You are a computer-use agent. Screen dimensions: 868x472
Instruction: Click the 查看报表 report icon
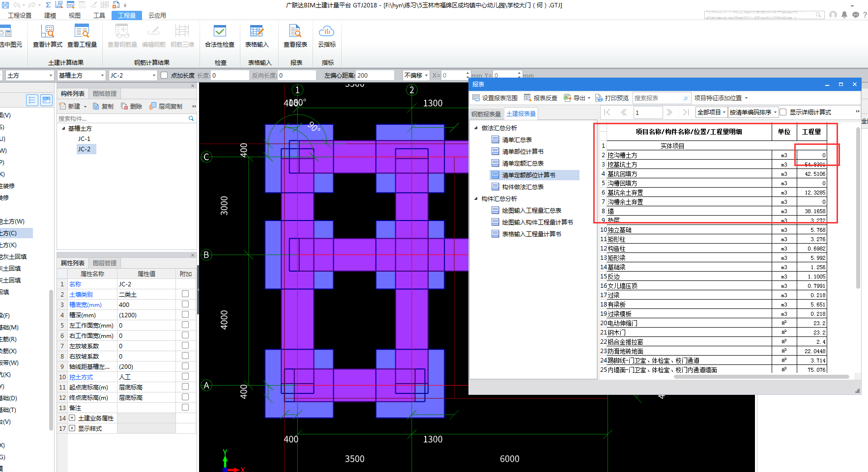coord(295,31)
